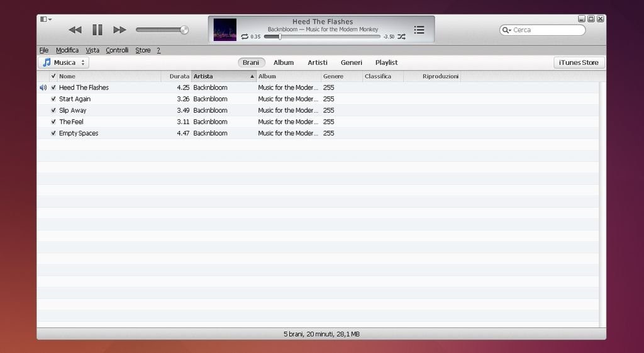Open the Store menu
Screen dimensions: 644x353
coord(143,50)
